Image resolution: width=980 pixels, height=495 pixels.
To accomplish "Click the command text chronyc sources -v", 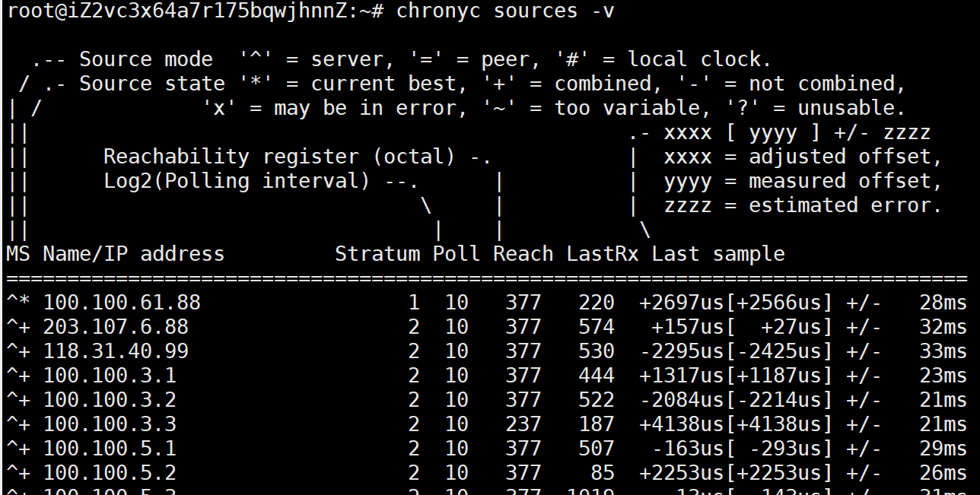I will coord(505,11).
